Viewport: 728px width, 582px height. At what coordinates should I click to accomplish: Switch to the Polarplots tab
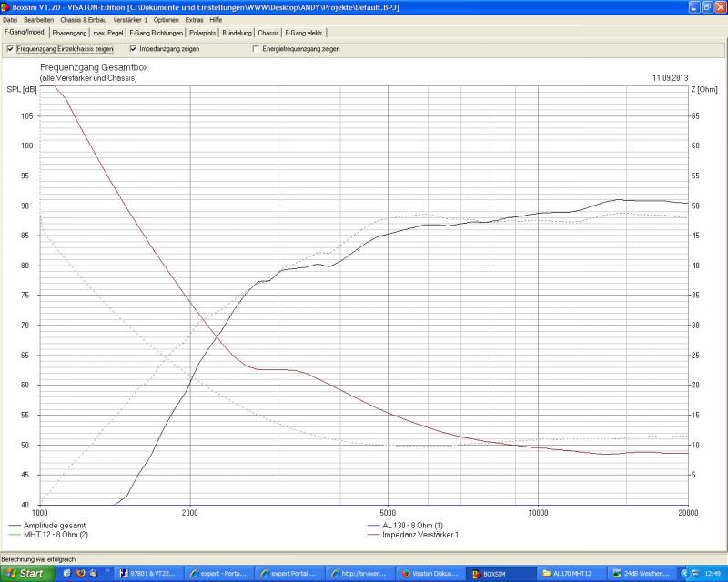pyautogui.click(x=203, y=33)
